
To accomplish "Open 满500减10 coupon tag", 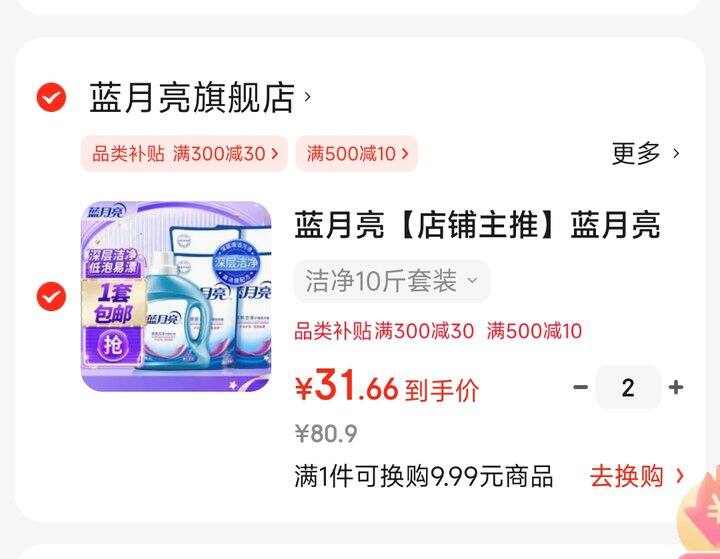I will [357, 153].
